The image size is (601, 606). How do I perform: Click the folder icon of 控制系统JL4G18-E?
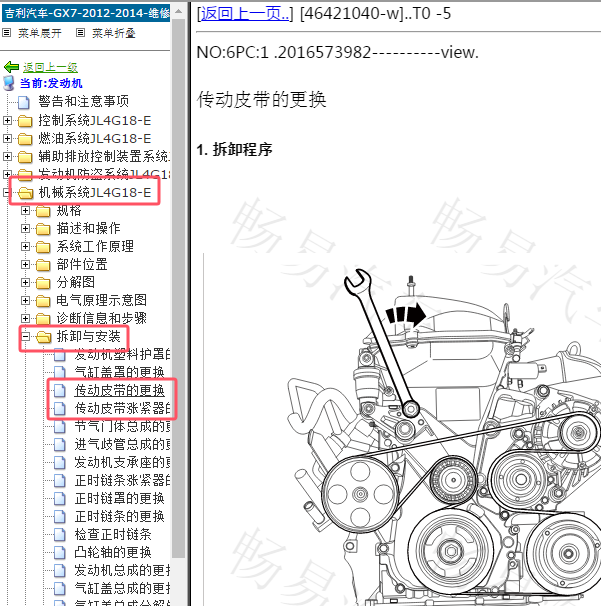25,121
